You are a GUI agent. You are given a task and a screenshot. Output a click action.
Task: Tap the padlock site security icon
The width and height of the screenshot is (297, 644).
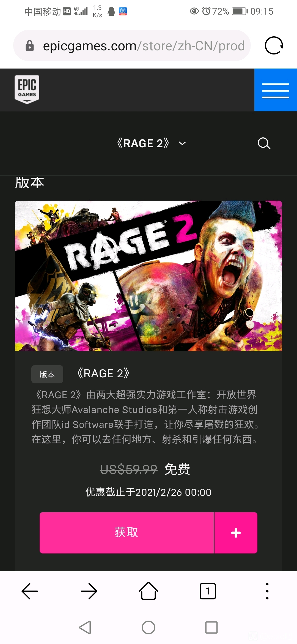click(30, 46)
